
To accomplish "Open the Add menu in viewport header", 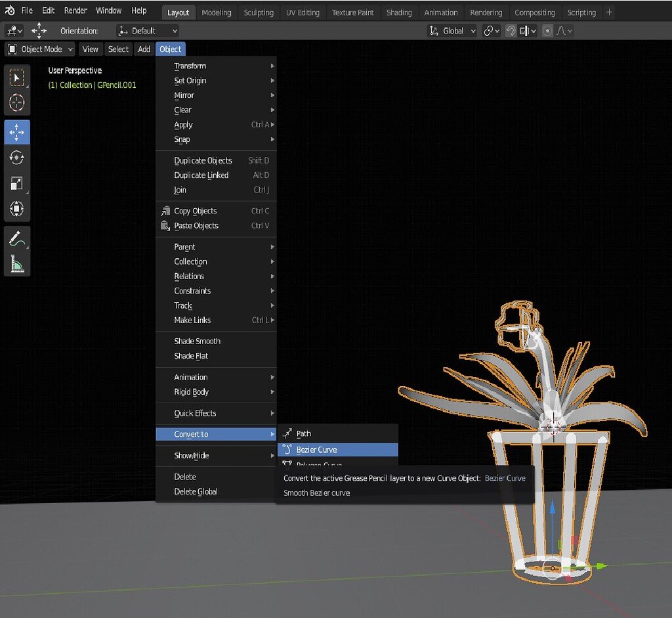I will [x=144, y=49].
